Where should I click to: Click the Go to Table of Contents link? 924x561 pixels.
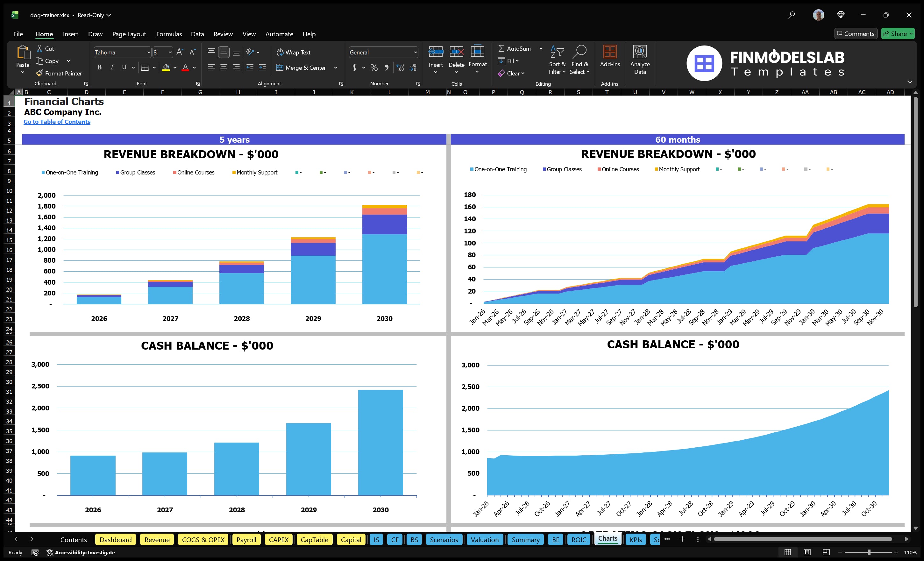57,122
